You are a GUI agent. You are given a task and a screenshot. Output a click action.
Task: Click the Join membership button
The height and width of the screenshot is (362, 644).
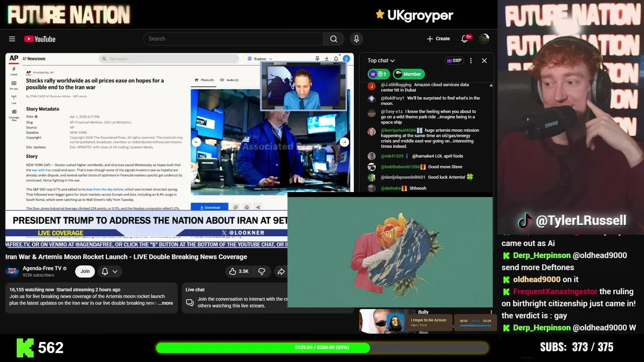85,271
